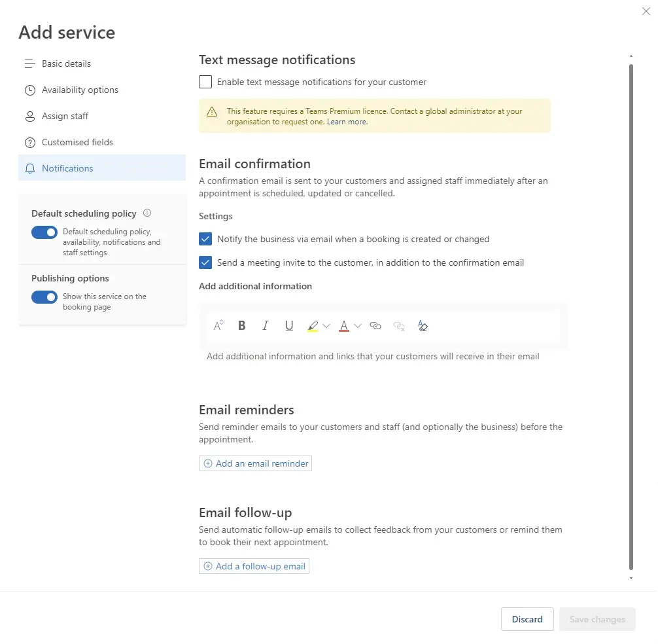Image resolution: width=658 pixels, height=644 pixels.
Task: Open the highlight color dropdown arrow
Action: point(326,326)
